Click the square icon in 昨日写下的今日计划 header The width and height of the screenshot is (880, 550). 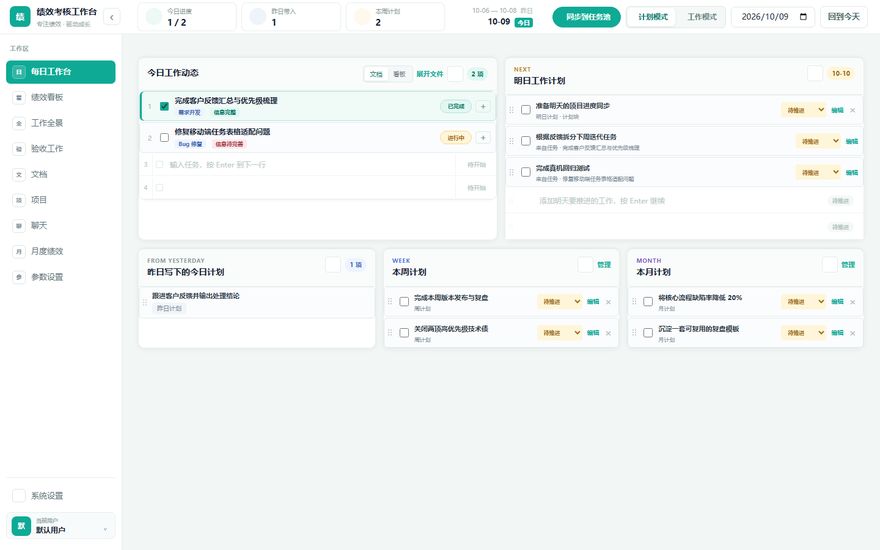[333, 264]
